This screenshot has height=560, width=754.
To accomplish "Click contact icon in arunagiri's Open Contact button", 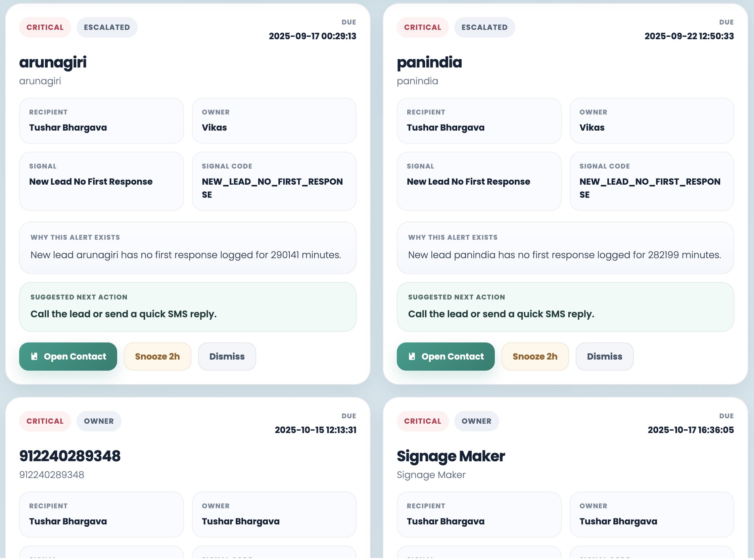I will click(34, 356).
